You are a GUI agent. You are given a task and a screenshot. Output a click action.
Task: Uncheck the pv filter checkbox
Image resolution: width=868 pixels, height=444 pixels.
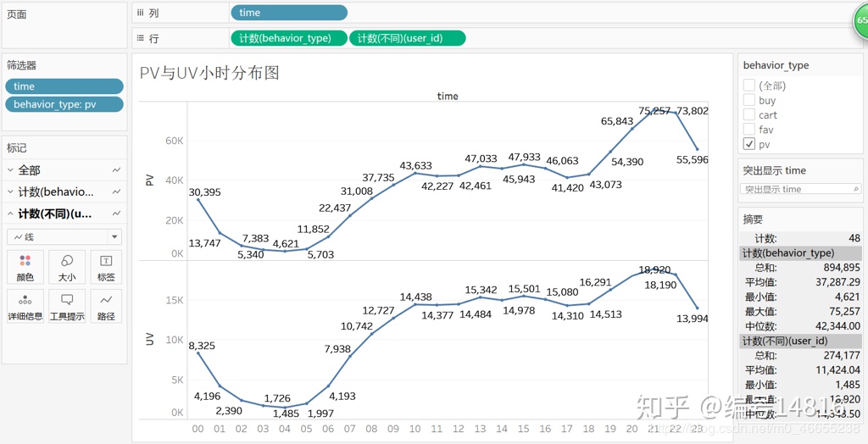749,144
